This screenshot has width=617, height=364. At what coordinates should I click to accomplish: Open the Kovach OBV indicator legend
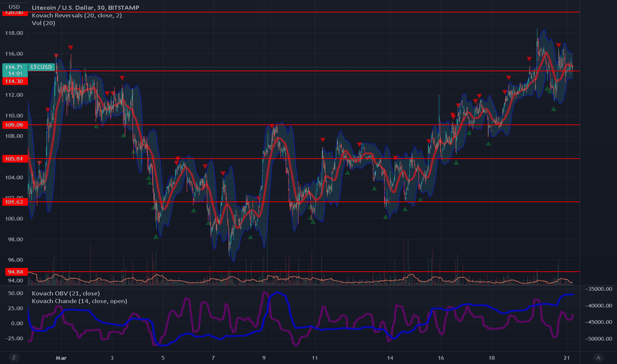(x=66, y=293)
